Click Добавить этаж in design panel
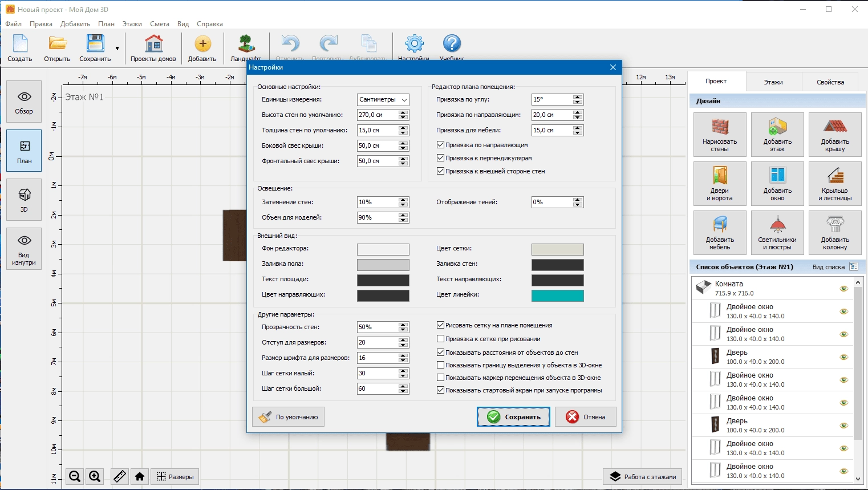This screenshot has width=868, height=490. [777, 135]
